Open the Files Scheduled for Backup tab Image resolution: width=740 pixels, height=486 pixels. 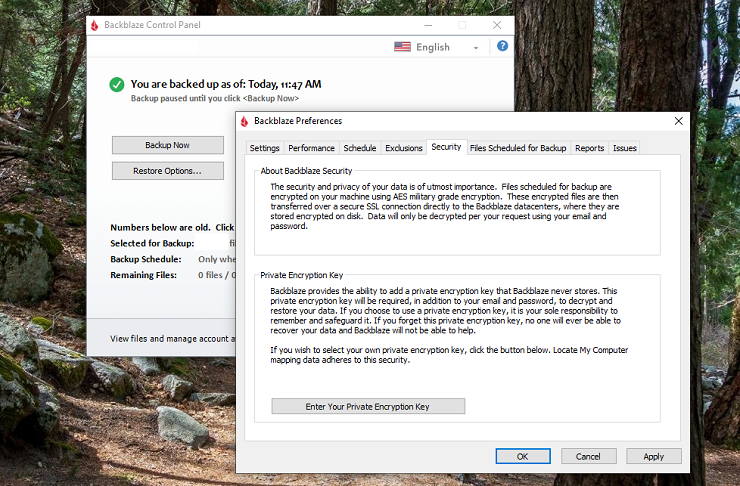pos(518,148)
